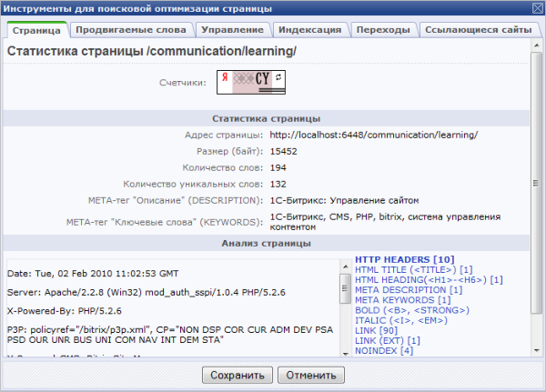This screenshot has height=392, width=546.
Task: Show META KEYWORDS [1] analysis
Action: point(403,300)
